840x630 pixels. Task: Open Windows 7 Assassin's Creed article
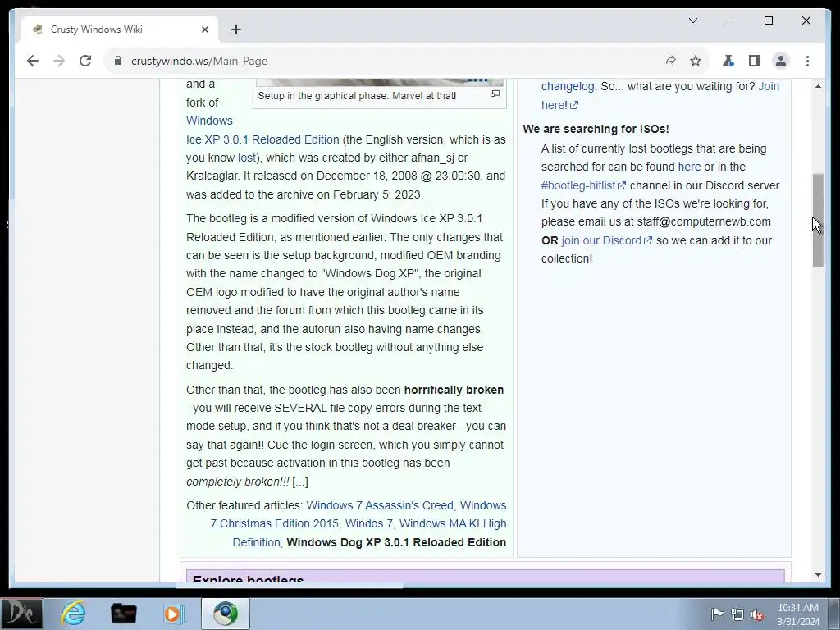pos(379,505)
